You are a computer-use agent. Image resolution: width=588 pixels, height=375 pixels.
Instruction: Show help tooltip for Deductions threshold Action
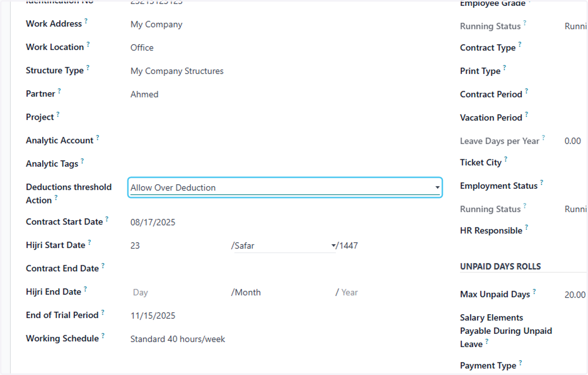(56, 198)
